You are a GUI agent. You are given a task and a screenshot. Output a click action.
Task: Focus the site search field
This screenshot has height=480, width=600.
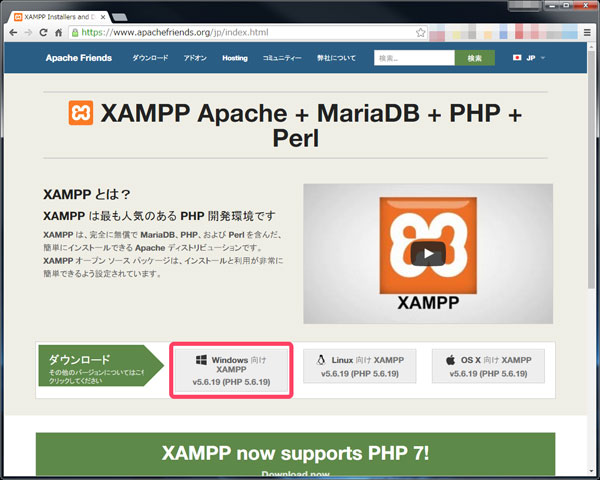(x=414, y=58)
